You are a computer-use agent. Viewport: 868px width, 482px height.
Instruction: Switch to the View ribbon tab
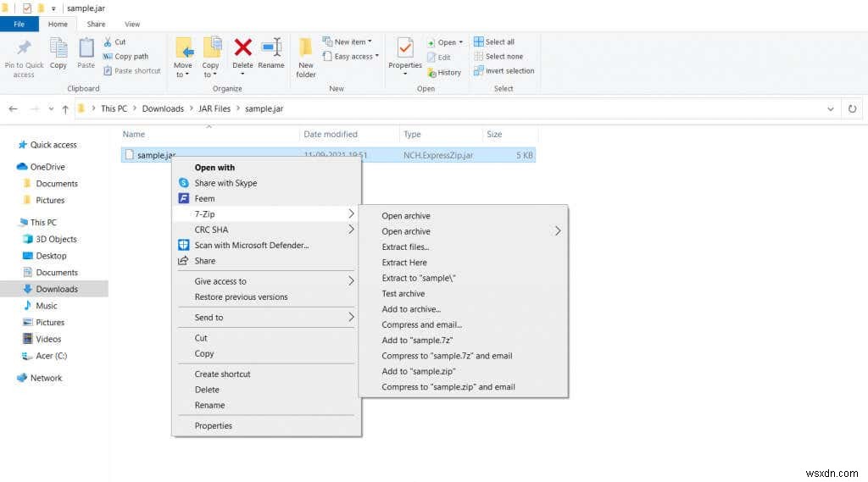point(132,25)
